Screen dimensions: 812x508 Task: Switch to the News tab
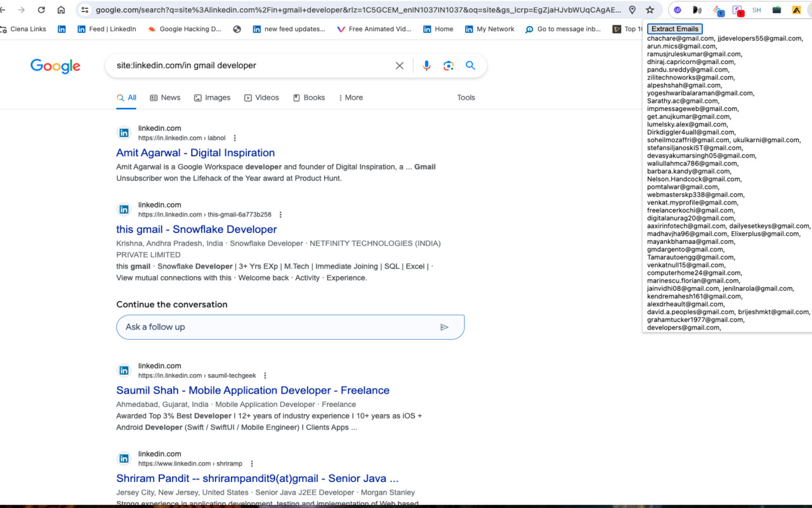[x=165, y=98]
